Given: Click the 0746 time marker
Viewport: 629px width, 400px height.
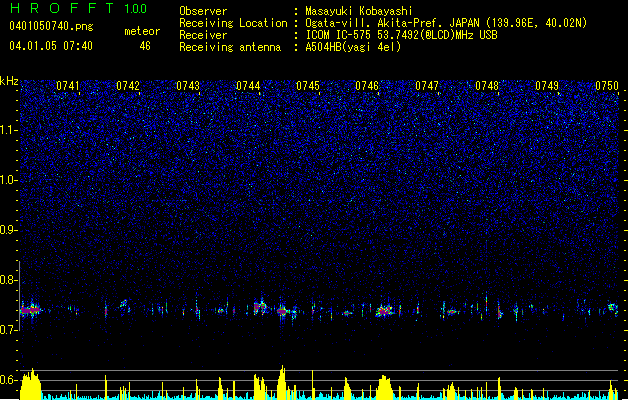Looking at the screenshot, I should click(367, 86).
